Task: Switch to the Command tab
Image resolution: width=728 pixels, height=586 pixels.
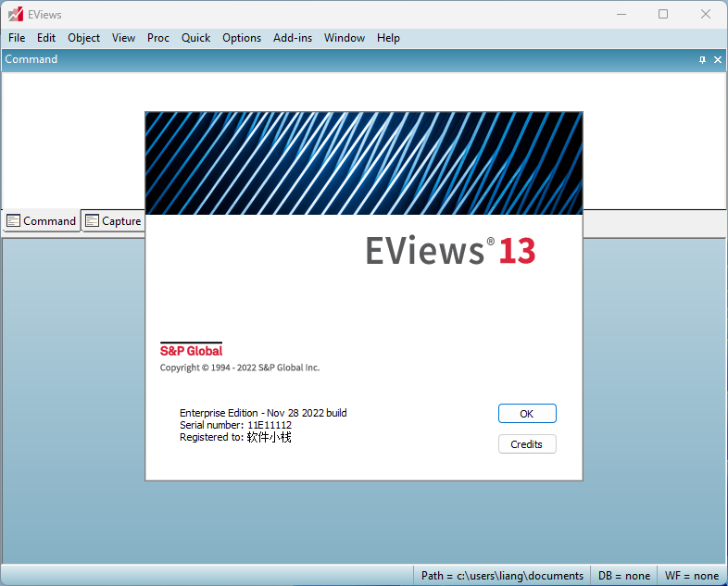Action: pyautogui.click(x=42, y=221)
